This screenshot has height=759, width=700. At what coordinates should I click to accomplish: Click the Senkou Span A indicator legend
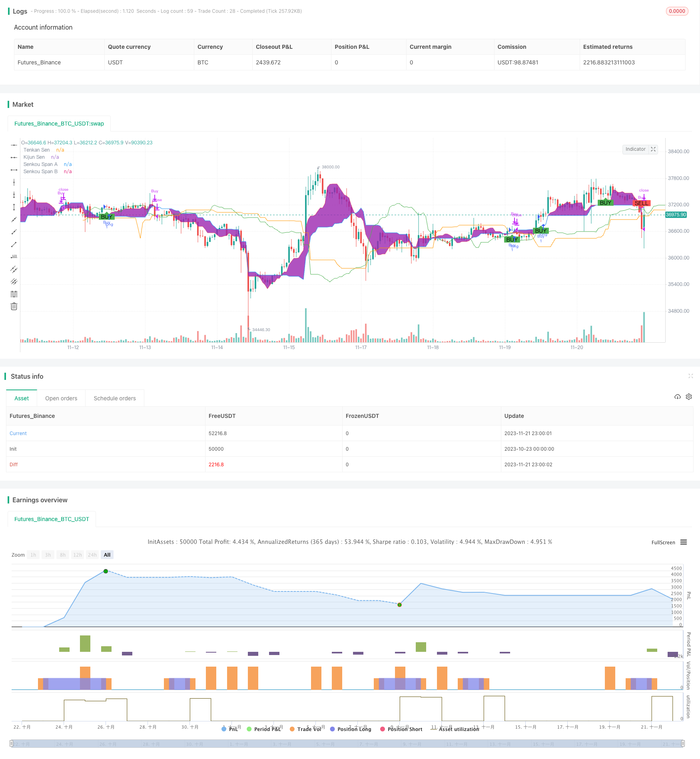pos(40,164)
